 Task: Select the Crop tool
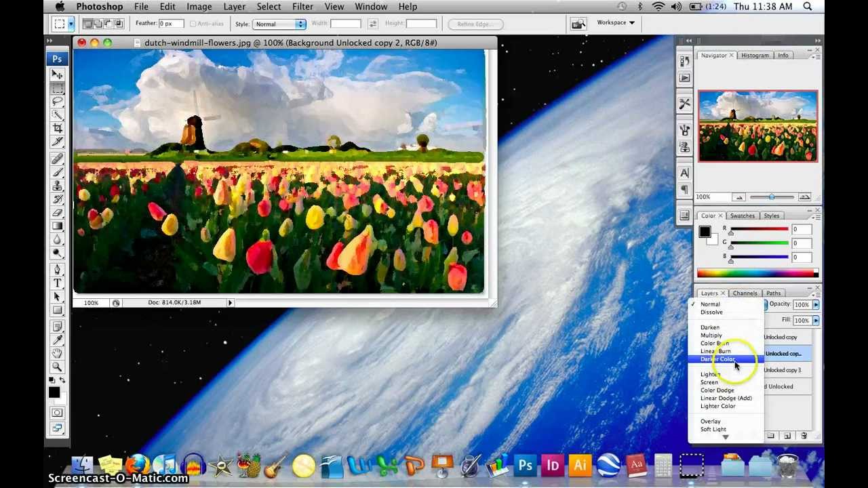[57, 129]
